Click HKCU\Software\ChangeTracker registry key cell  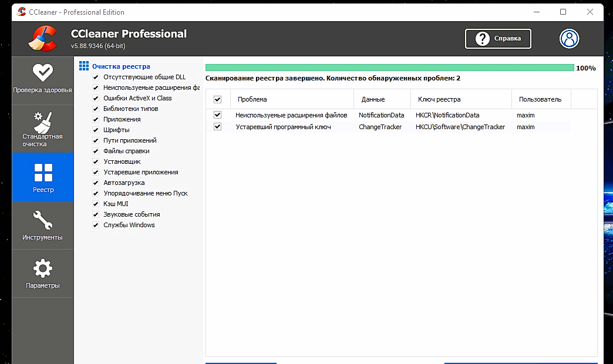click(460, 127)
